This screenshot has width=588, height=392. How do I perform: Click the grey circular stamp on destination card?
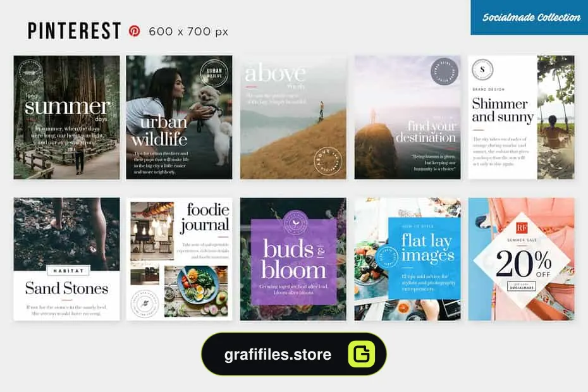pos(444,71)
